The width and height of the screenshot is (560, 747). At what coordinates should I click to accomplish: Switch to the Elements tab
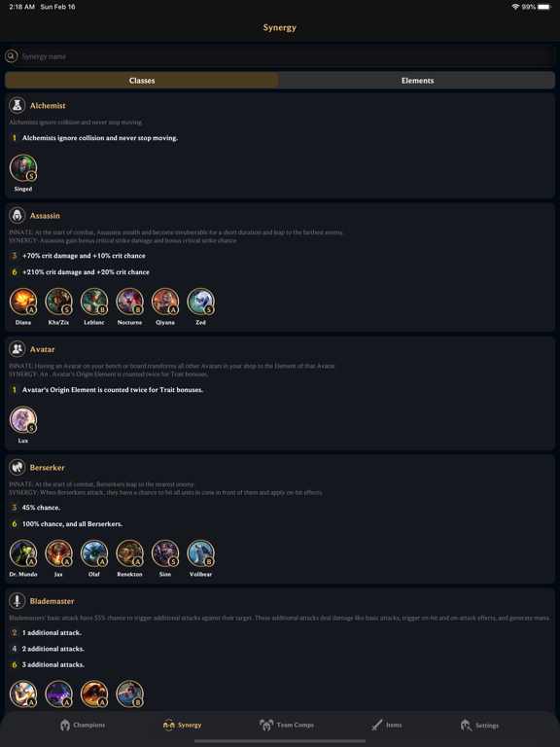[x=417, y=81]
